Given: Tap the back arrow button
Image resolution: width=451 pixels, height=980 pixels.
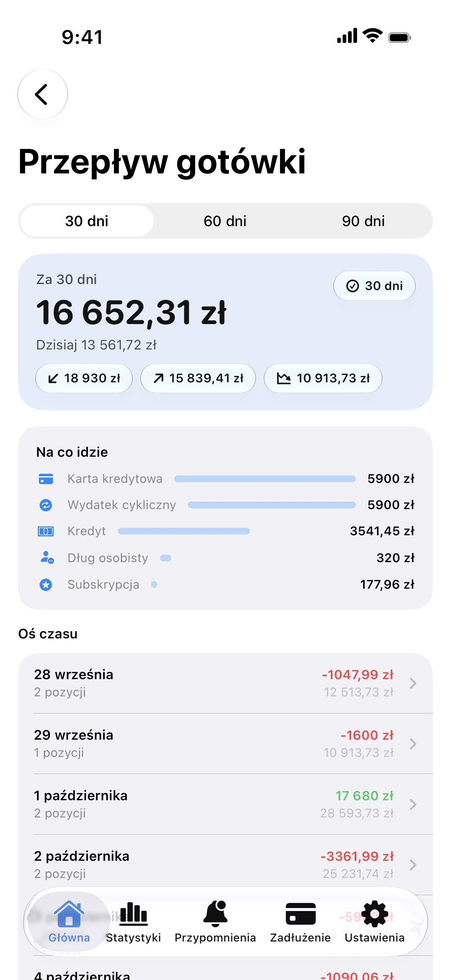Looking at the screenshot, I should [x=42, y=94].
